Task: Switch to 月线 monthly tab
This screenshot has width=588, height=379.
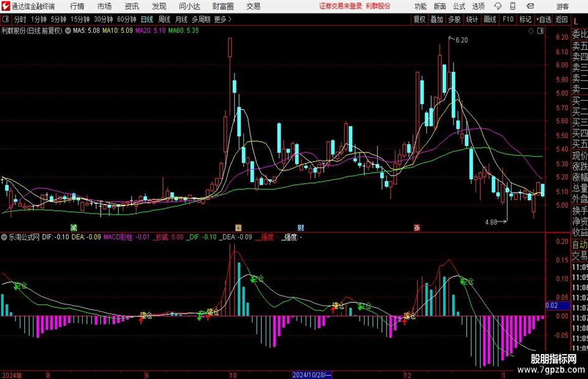Action: [x=182, y=19]
